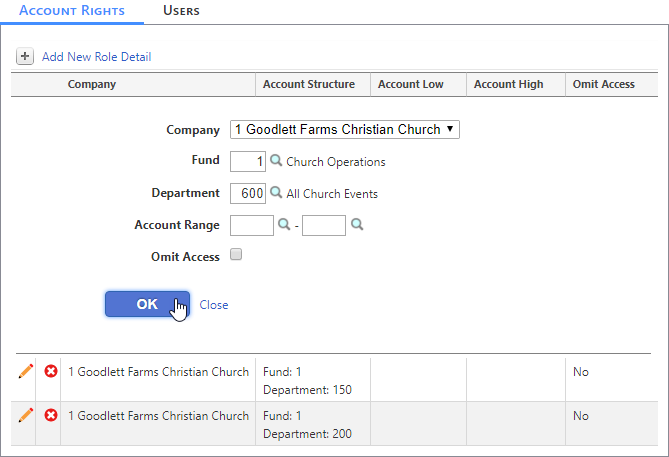
Task: Click the Fund number input field
Action: point(248,161)
